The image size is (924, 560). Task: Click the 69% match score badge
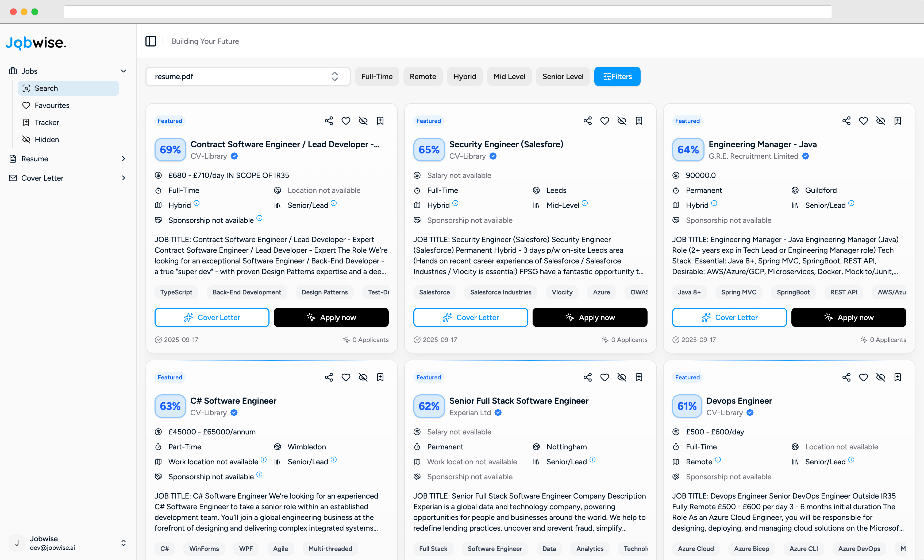pos(170,150)
